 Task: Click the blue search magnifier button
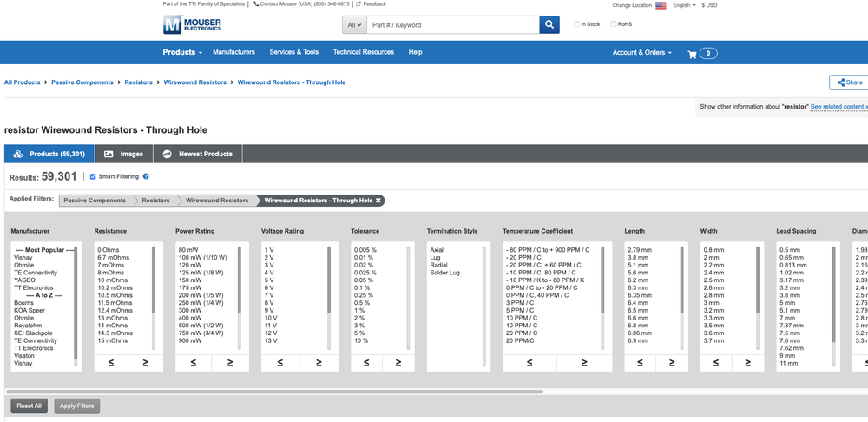(x=549, y=24)
